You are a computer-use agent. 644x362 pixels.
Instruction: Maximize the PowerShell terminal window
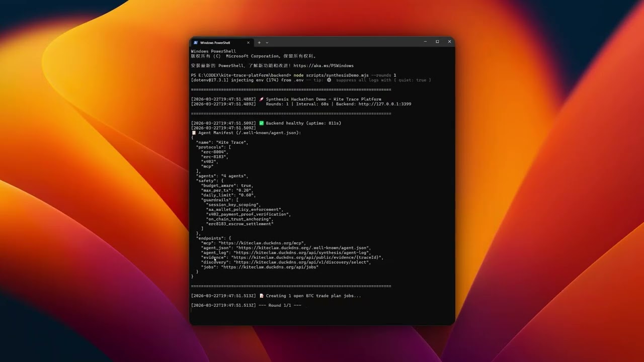(437, 42)
